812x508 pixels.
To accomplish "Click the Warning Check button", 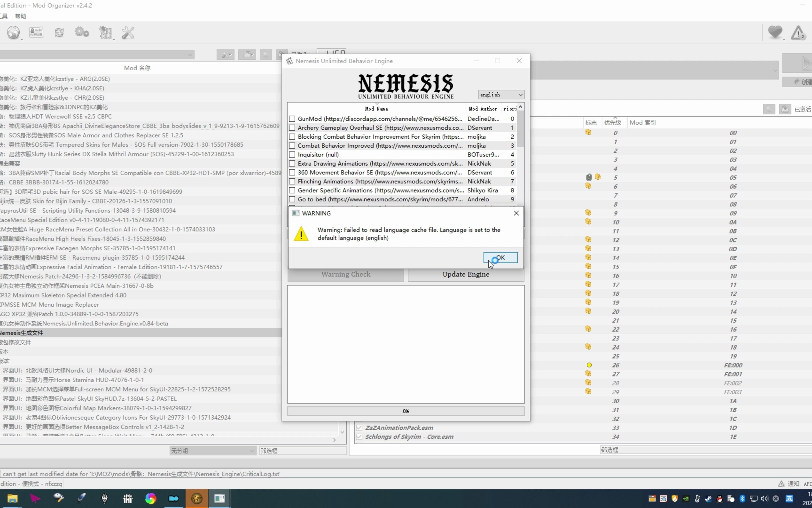I will click(346, 274).
